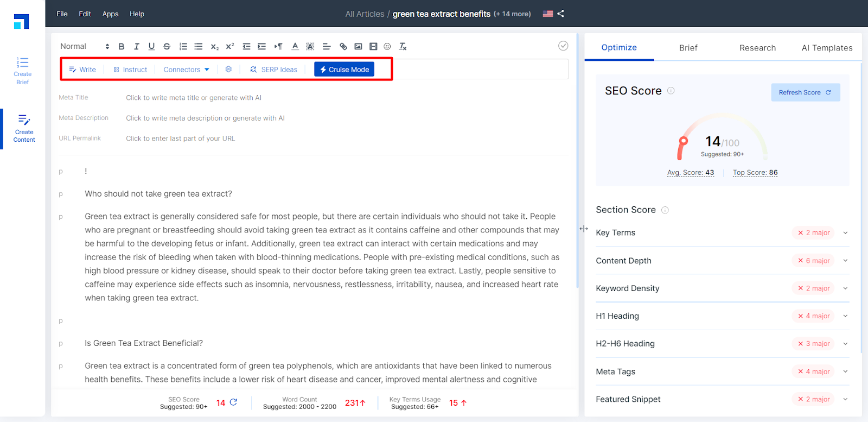The width and height of the screenshot is (868, 422).
Task: Click the Meta Description input field
Action: (x=205, y=118)
